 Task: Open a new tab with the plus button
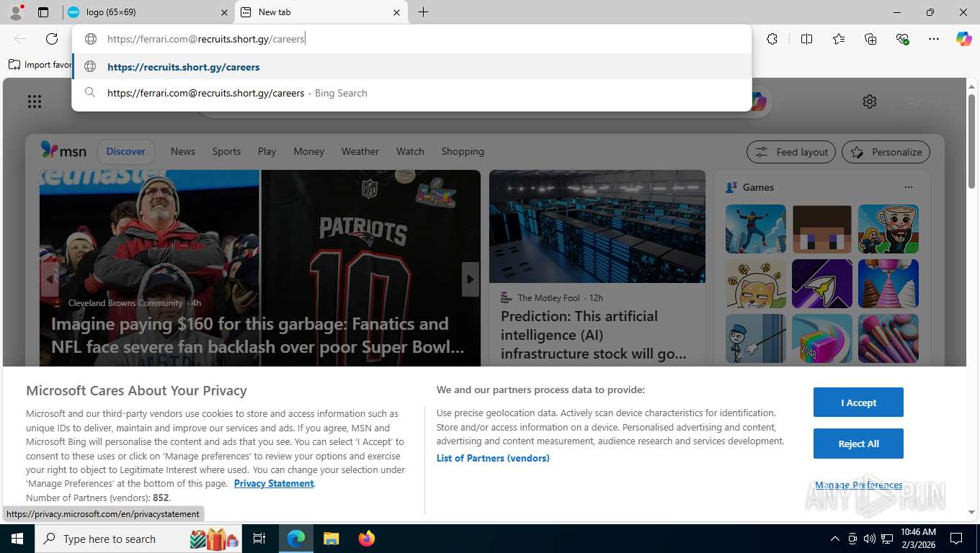424,12
